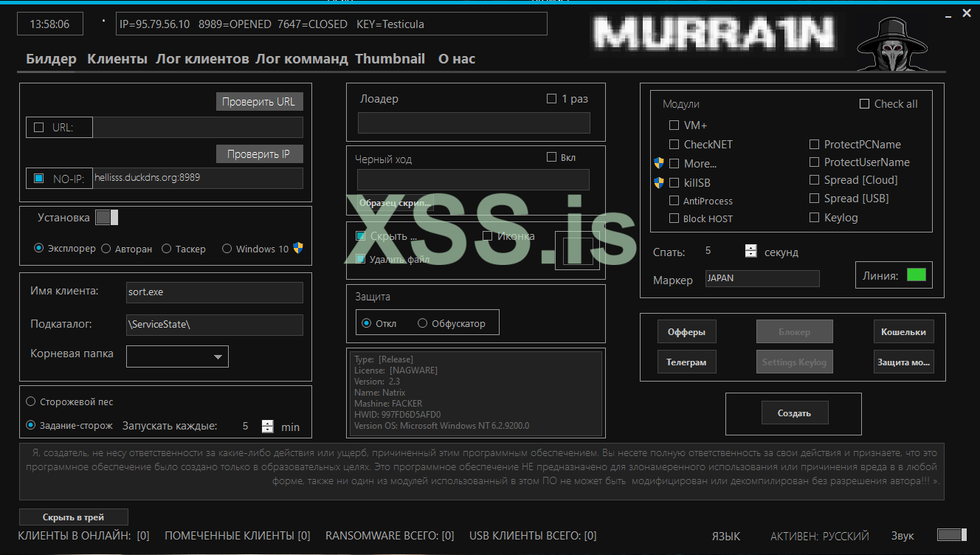Go to the О нас tab

(457, 59)
